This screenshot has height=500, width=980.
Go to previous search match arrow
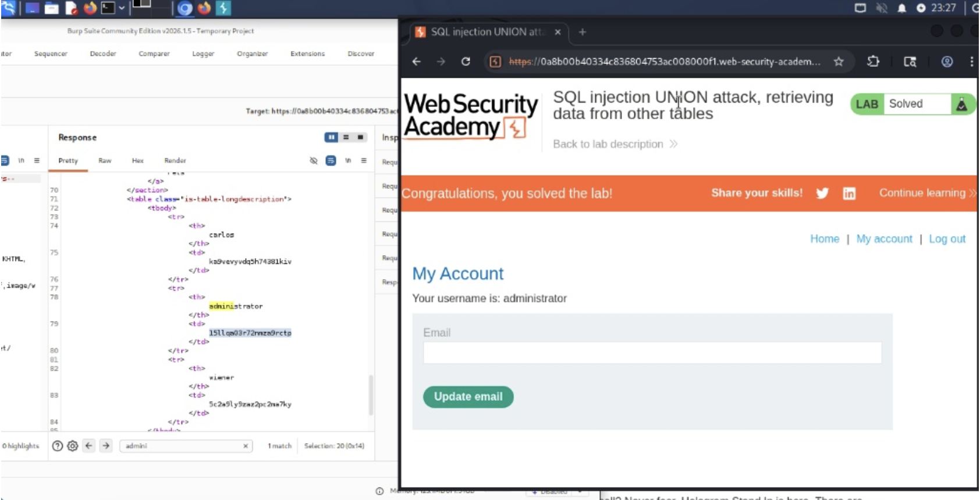[88, 446]
